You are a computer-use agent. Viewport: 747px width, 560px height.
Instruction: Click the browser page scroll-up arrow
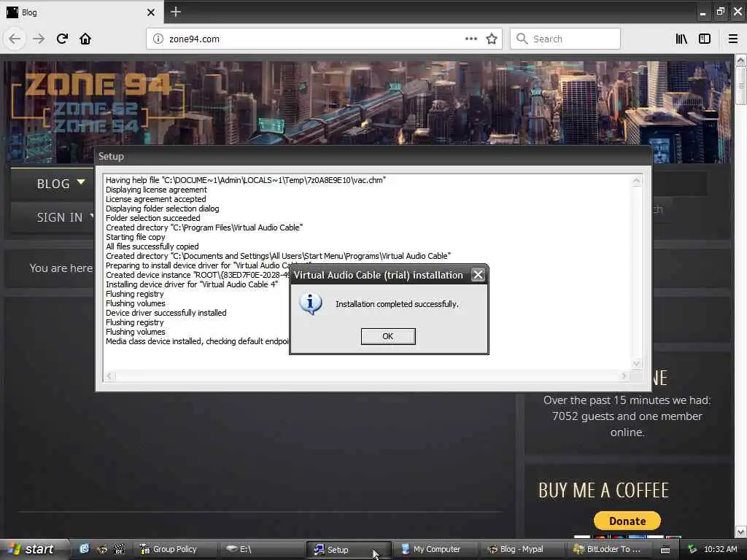pos(740,61)
